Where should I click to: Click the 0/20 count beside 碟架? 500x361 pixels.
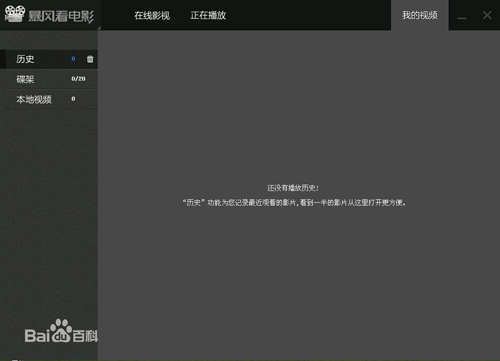78,79
